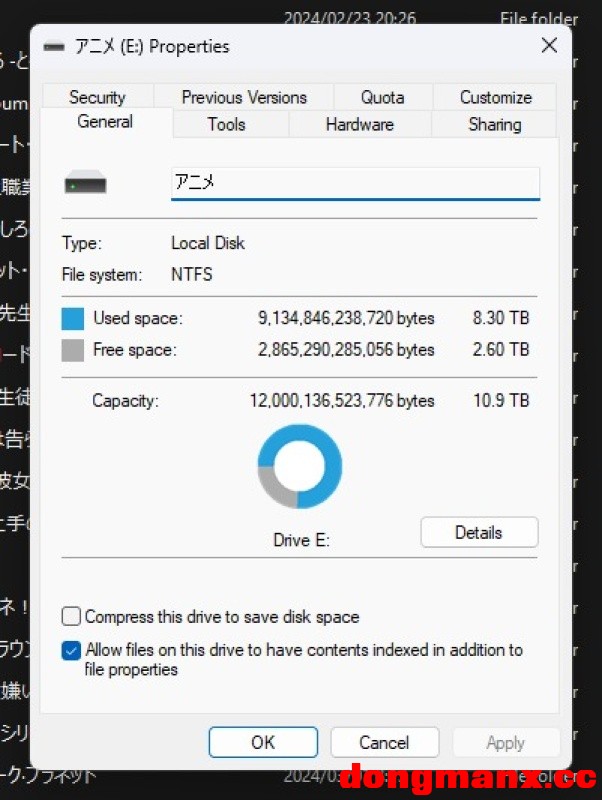Viewport: 602px width, 800px height.
Task: Click the large disk drive icon beside name field
Action: 85,185
